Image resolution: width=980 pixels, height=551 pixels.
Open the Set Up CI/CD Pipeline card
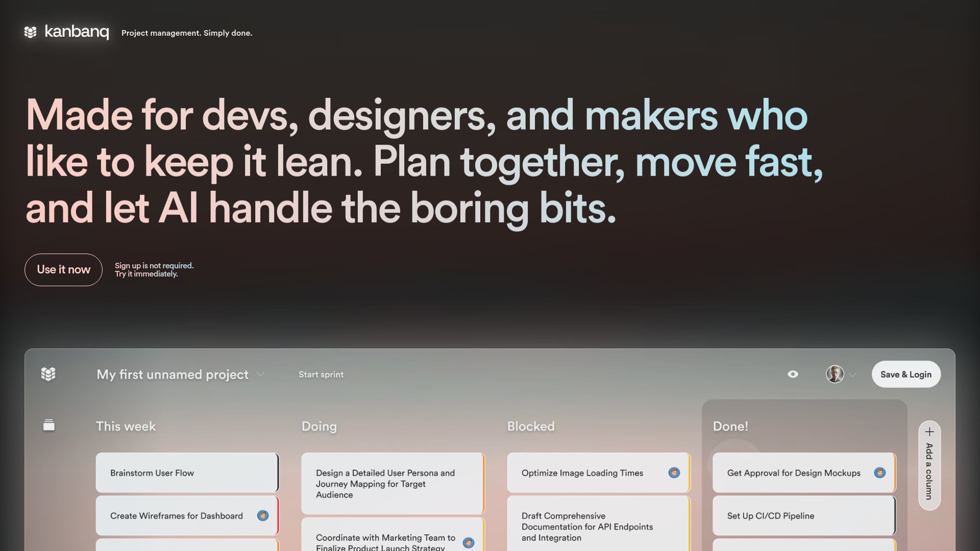(x=804, y=515)
